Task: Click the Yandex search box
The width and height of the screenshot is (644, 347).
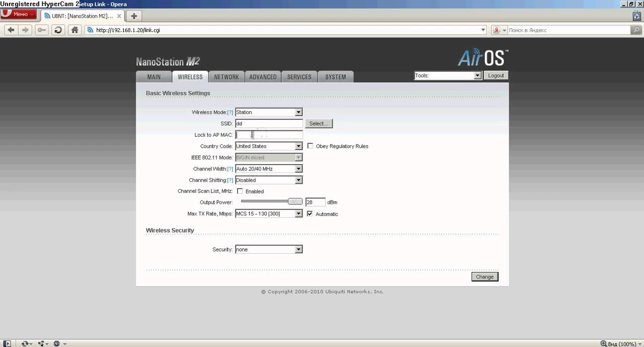Action: (x=569, y=30)
